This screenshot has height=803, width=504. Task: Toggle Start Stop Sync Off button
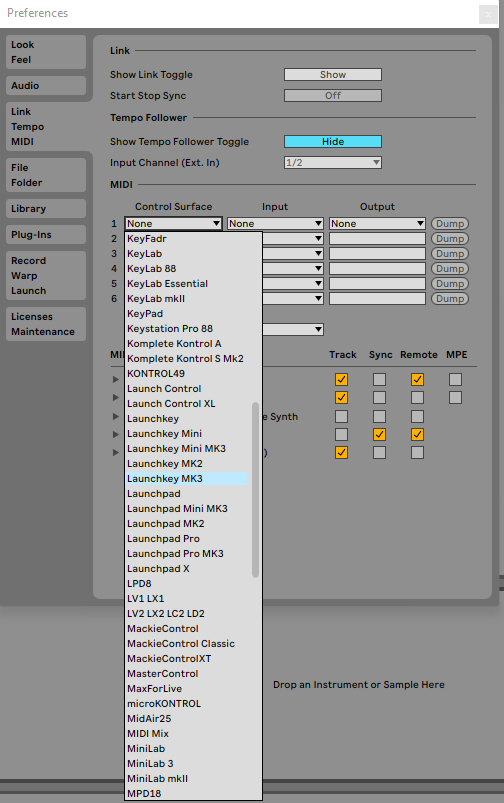[333, 96]
